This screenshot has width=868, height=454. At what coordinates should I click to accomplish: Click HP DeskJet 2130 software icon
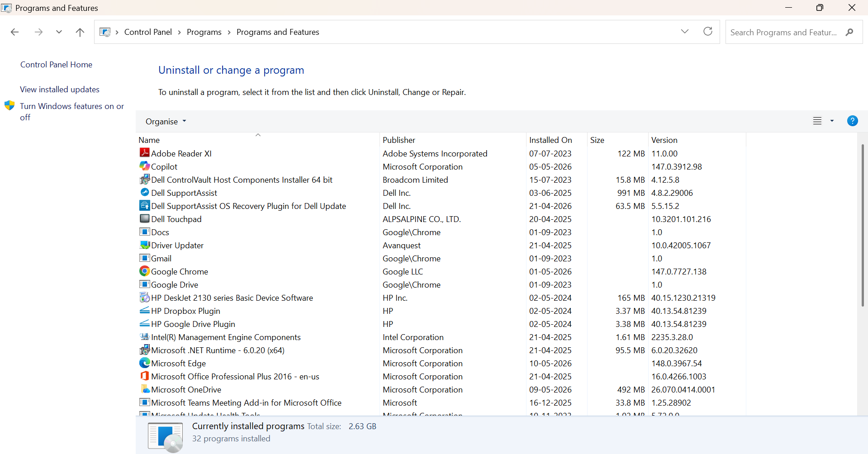click(144, 297)
